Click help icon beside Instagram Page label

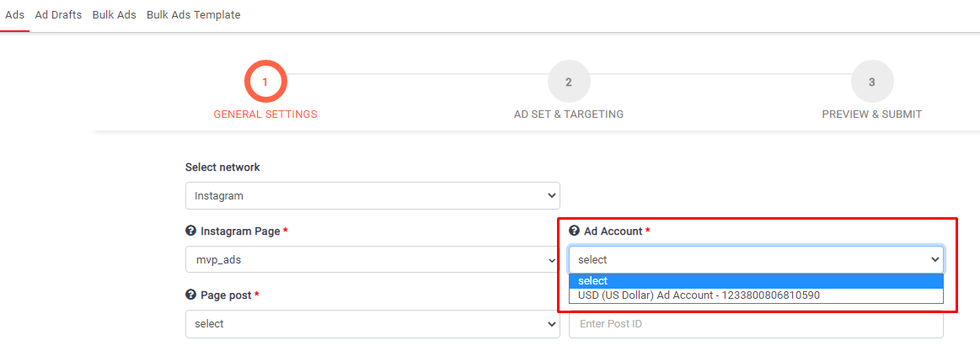point(190,231)
